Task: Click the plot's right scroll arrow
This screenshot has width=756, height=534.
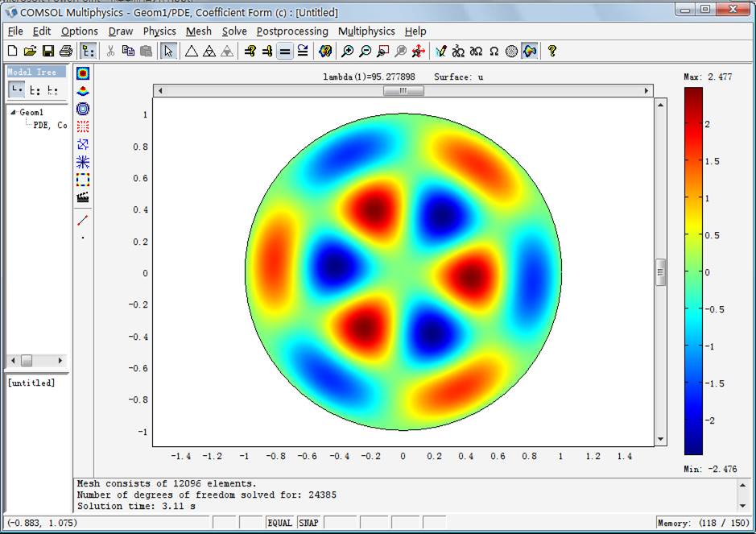Action: click(647, 91)
